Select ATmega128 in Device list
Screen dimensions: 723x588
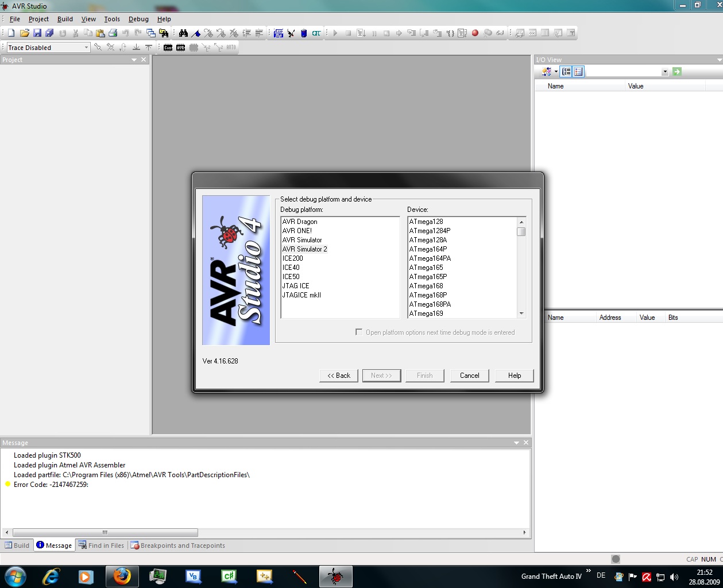pos(426,222)
